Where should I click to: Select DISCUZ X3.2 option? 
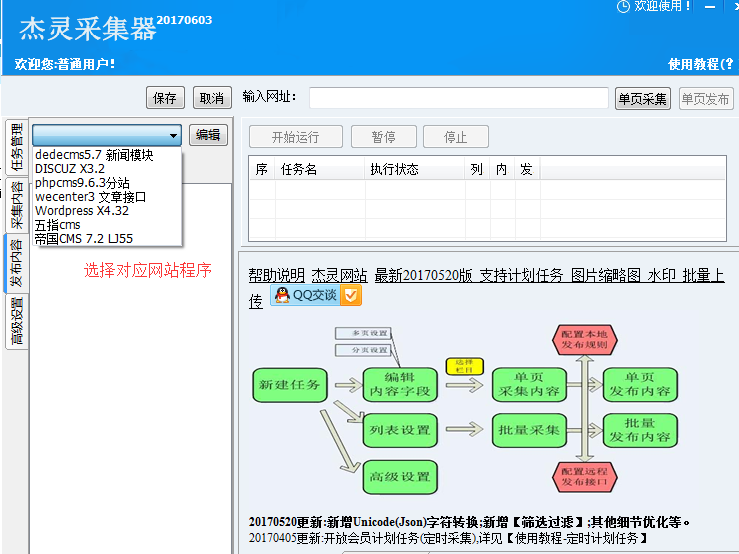click(x=107, y=168)
